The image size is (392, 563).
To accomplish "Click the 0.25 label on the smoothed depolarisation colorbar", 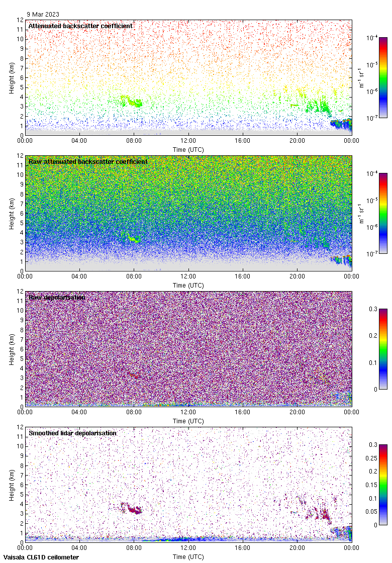I will click(x=371, y=458).
